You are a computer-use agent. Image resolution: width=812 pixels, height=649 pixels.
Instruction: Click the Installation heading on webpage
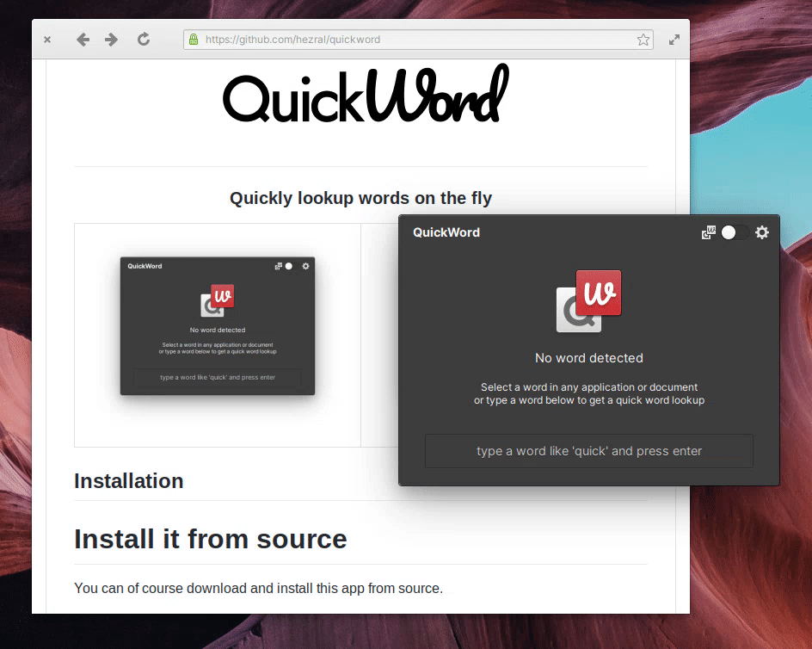[129, 480]
